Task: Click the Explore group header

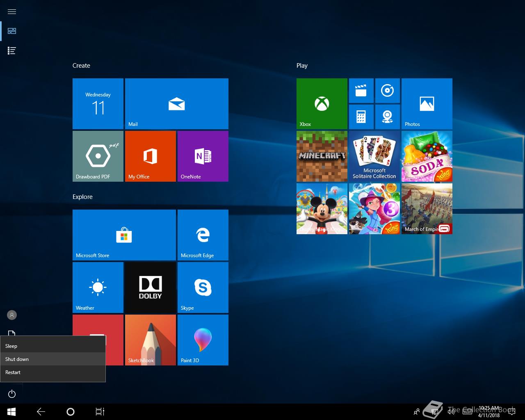Action: click(x=82, y=197)
